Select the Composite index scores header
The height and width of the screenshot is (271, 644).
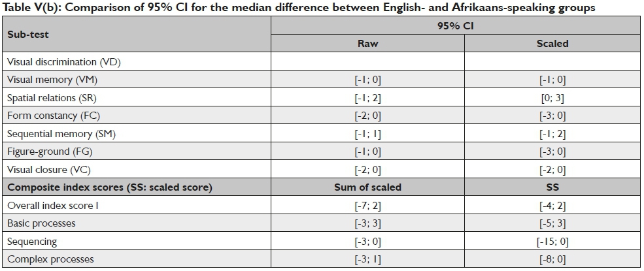(109, 187)
